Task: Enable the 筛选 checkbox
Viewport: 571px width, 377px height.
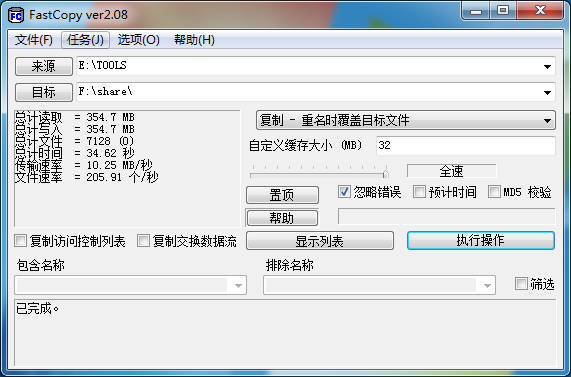Action: [x=521, y=283]
